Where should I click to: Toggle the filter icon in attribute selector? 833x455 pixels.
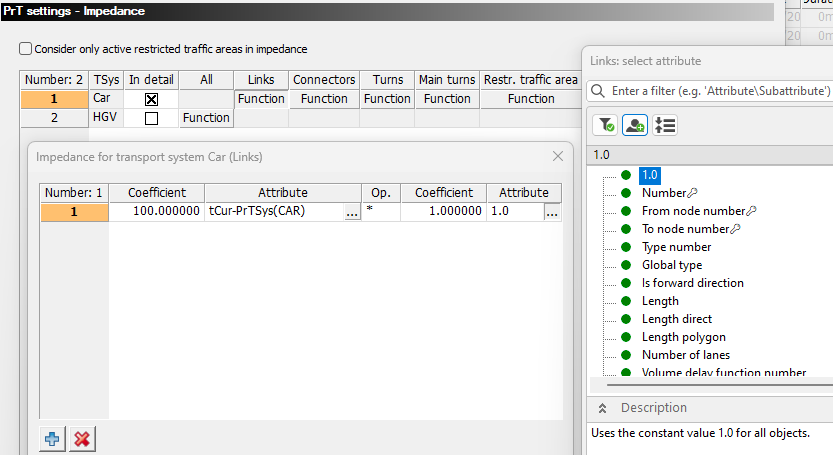coord(605,125)
